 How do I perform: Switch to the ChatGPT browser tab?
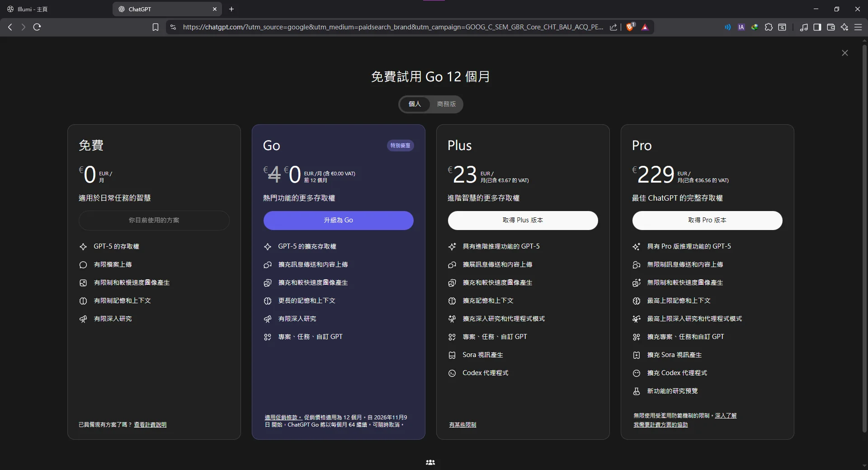point(158,9)
